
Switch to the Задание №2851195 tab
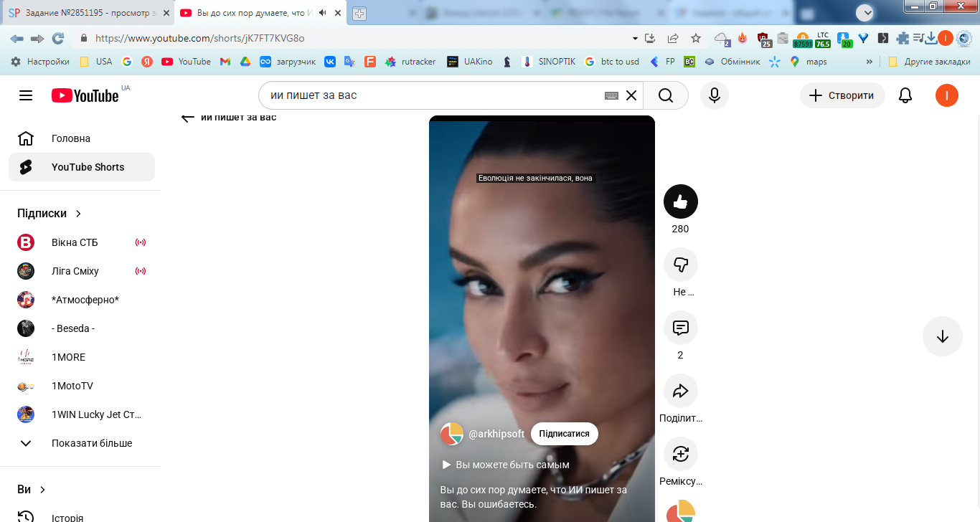pos(88,13)
